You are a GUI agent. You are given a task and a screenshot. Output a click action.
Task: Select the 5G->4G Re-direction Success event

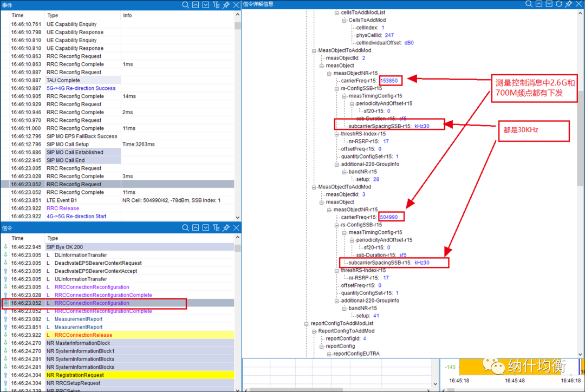point(81,88)
